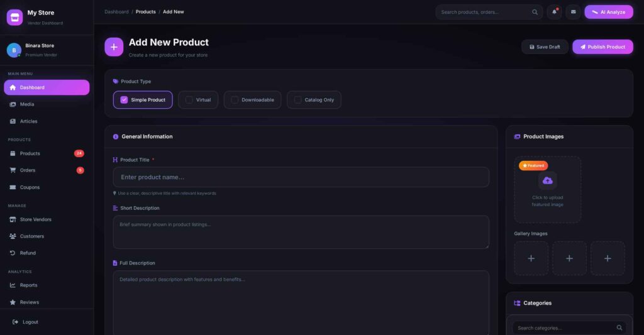Click the featured image upload cloud icon
The width and height of the screenshot is (644, 335).
point(548,181)
